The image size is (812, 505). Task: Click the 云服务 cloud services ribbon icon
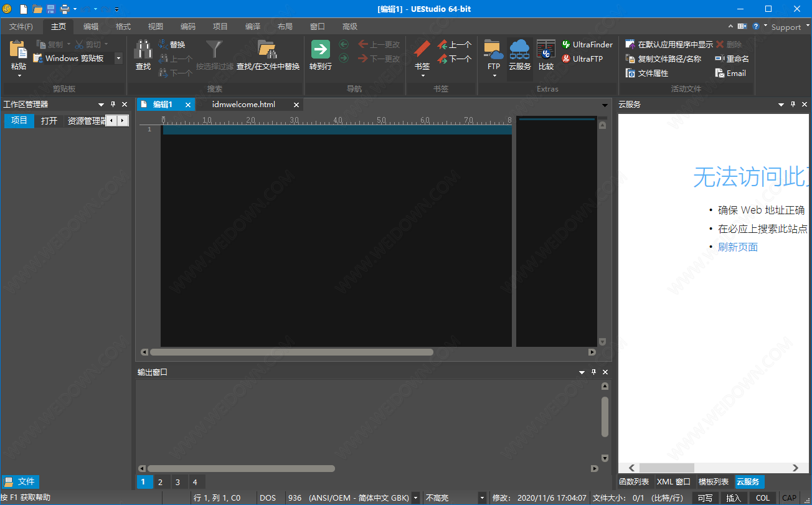(x=519, y=49)
